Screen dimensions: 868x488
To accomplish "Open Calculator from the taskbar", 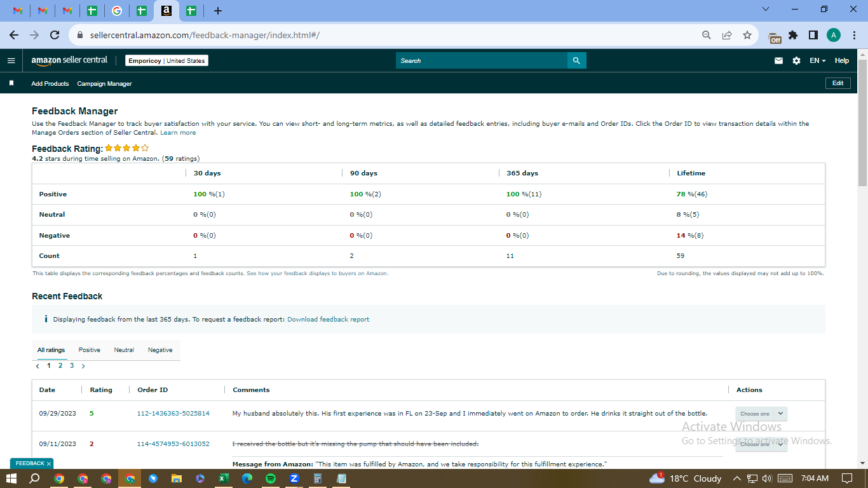I will (318, 478).
